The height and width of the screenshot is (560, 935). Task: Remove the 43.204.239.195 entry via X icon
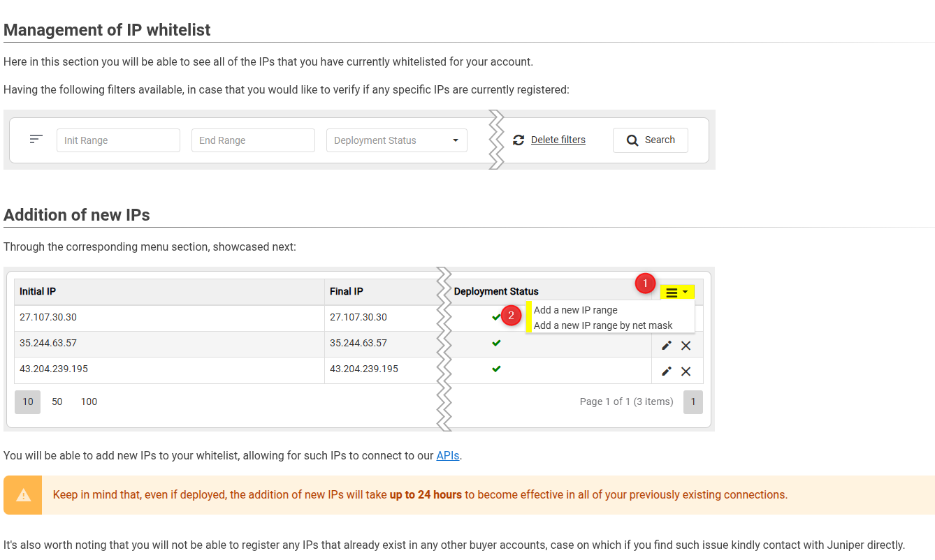pyautogui.click(x=686, y=371)
